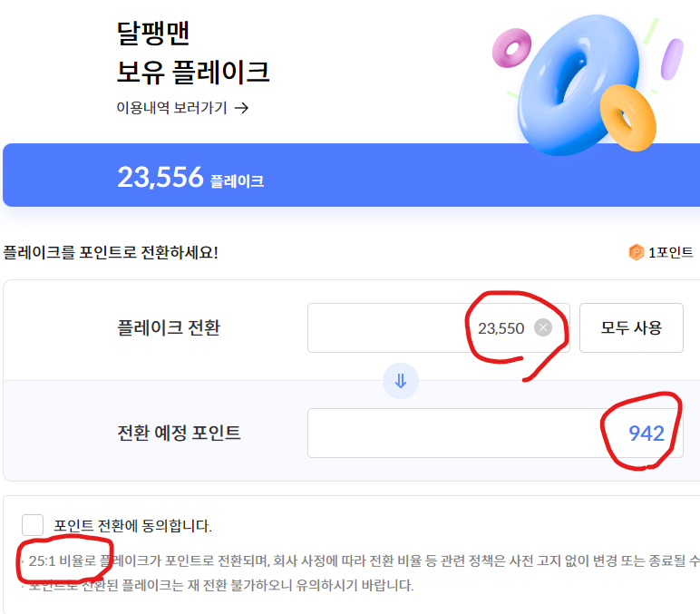Click the 보유 플레이크 page title
The width and height of the screenshot is (700, 614).
193,71
